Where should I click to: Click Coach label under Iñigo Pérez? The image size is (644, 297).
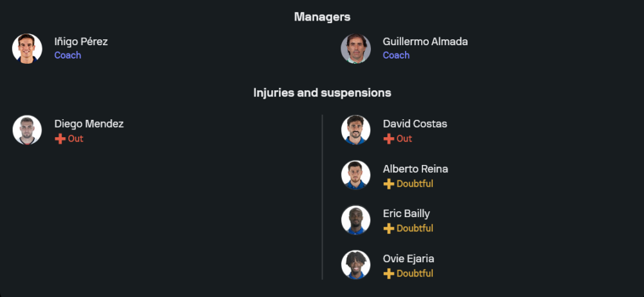point(68,55)
